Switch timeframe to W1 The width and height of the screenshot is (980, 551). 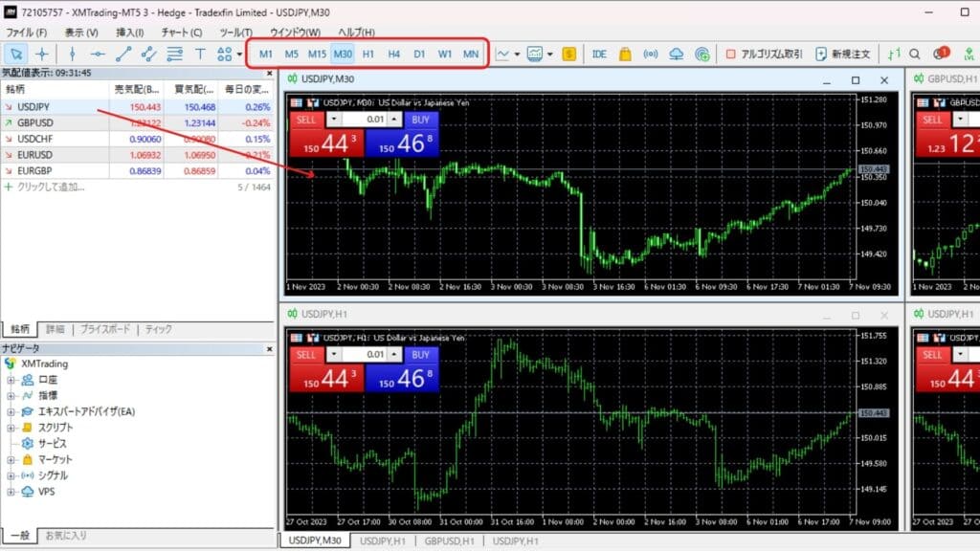coord(444,55)
